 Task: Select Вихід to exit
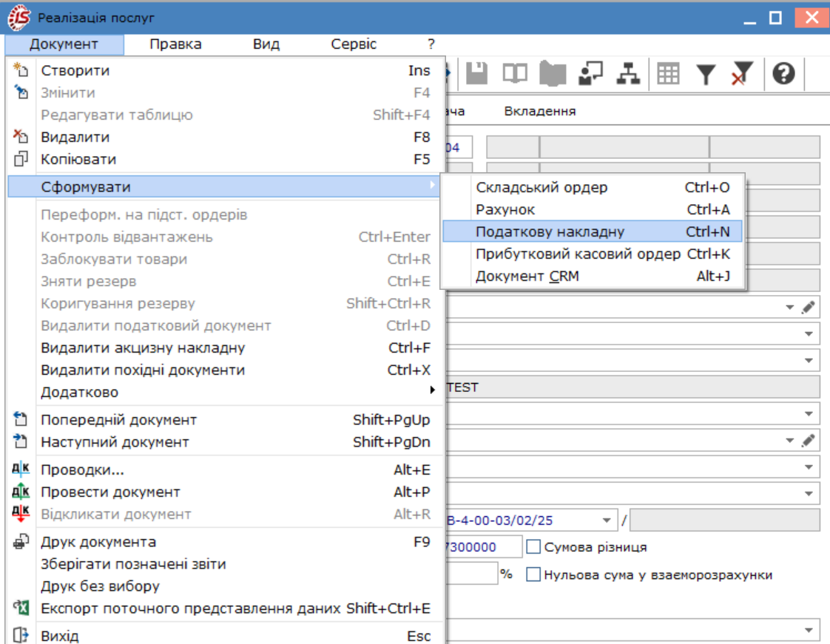pos(224,636)
